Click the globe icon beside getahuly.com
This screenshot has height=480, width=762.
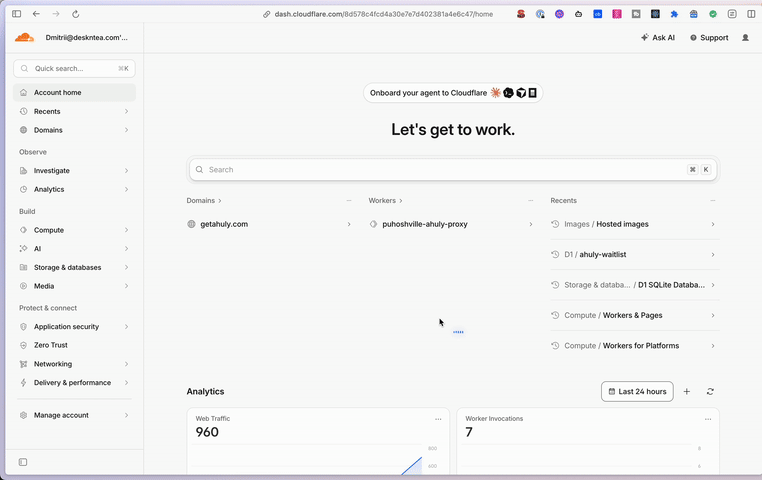pos(191,224)
